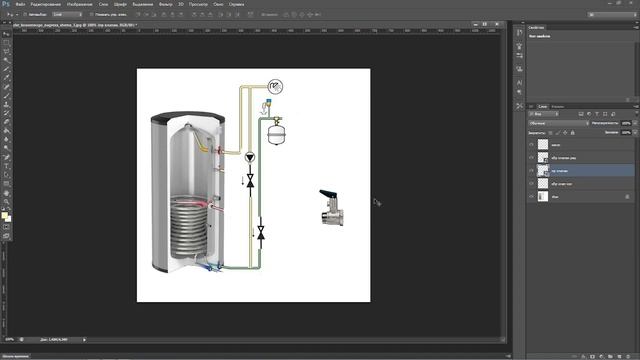Open the status bar document info arrow
The width and height of the screenshot is (640, 360).
pyautogui.click(x=84, y=340)
